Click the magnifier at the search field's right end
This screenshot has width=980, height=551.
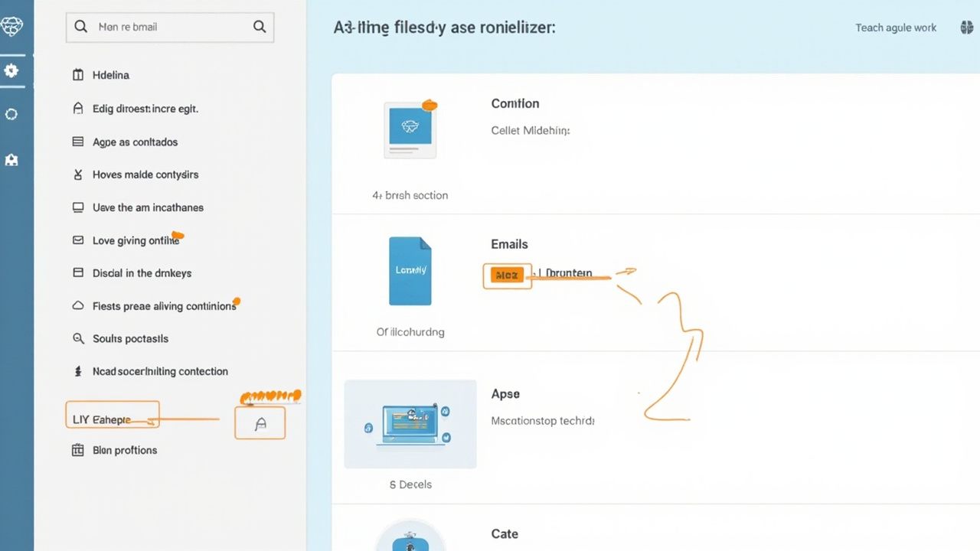click(x=260, y=27)
